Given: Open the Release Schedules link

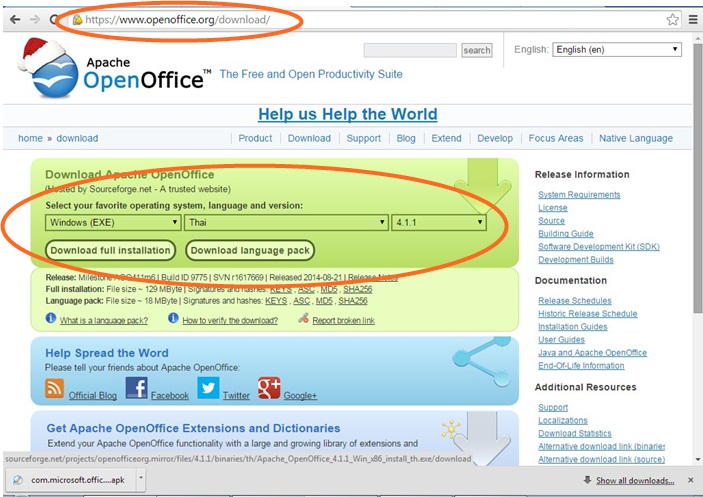Looking at the screenshot, I should [575, 300].
